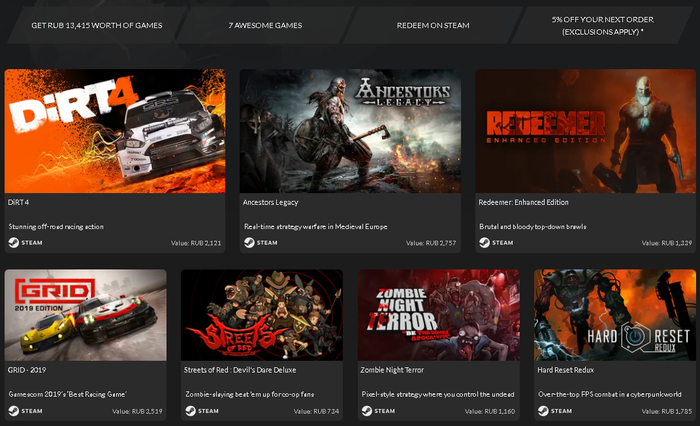Click the 'Hard Reset Redux' game title

566,370
